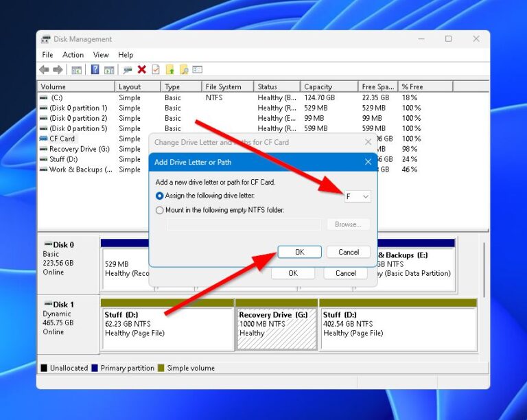The image size is (527, 420).
Task: Click the blue Help question mark icon
Action: coord(95,70)
